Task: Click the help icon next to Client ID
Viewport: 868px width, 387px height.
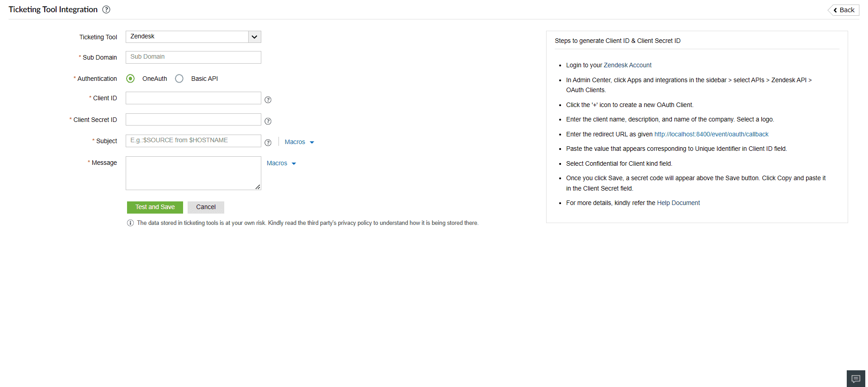Action: (x=268, y=100)
